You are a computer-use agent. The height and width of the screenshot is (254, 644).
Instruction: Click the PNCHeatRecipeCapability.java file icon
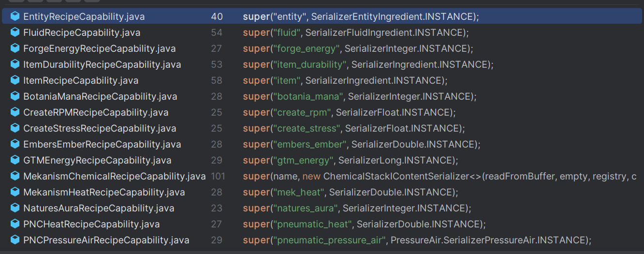(15, 224)
